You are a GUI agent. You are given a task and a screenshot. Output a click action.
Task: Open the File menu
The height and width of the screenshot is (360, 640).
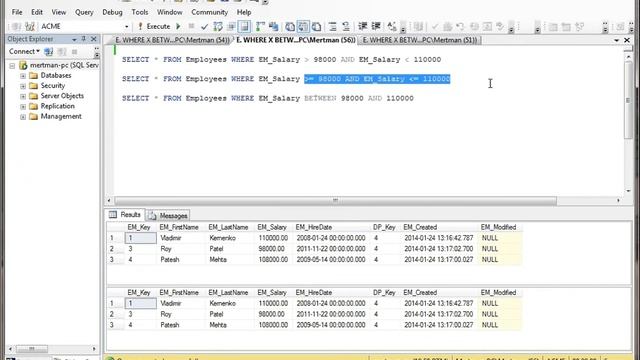pos(17,12)
